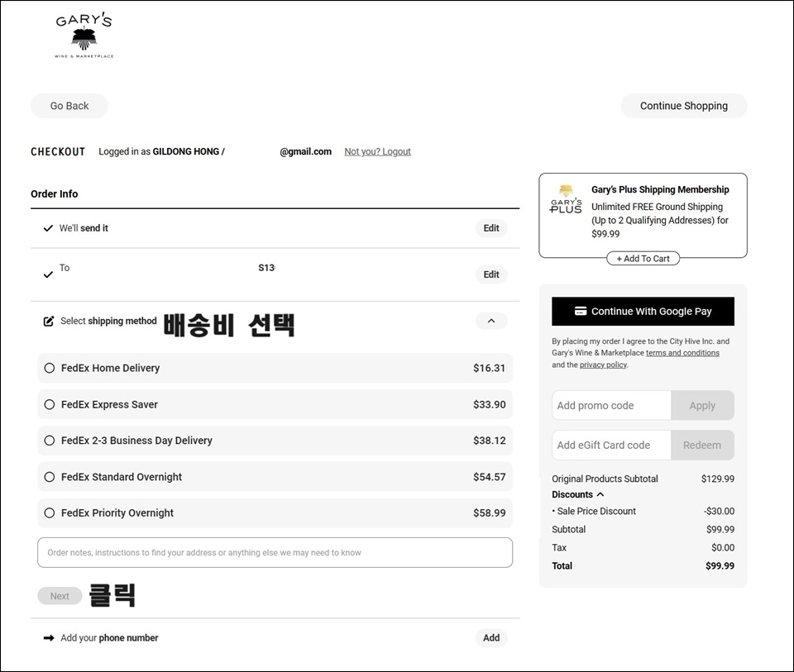Collapse the shipping method section chevron
This screenshot has height=672, width=794.
pos(491,321)
